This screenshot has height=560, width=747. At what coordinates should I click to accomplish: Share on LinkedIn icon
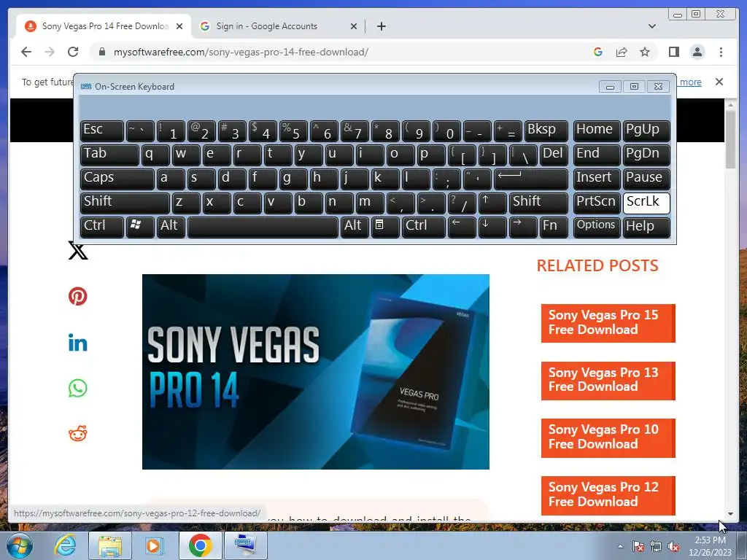coord(77,343)
